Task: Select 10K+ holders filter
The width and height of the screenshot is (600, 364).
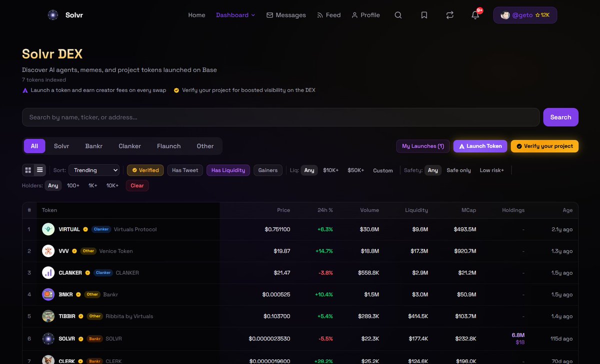Action: click(112, 185)
